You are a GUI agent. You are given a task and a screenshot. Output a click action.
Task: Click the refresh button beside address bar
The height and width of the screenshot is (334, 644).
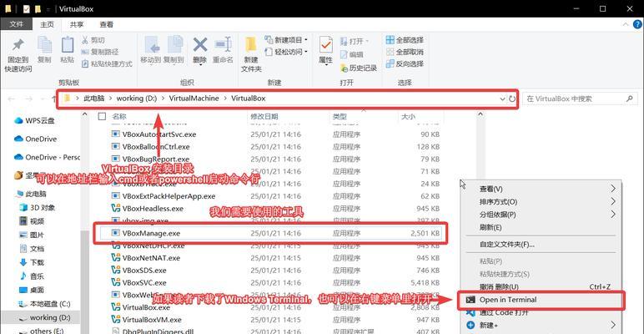tap(511, 99)
